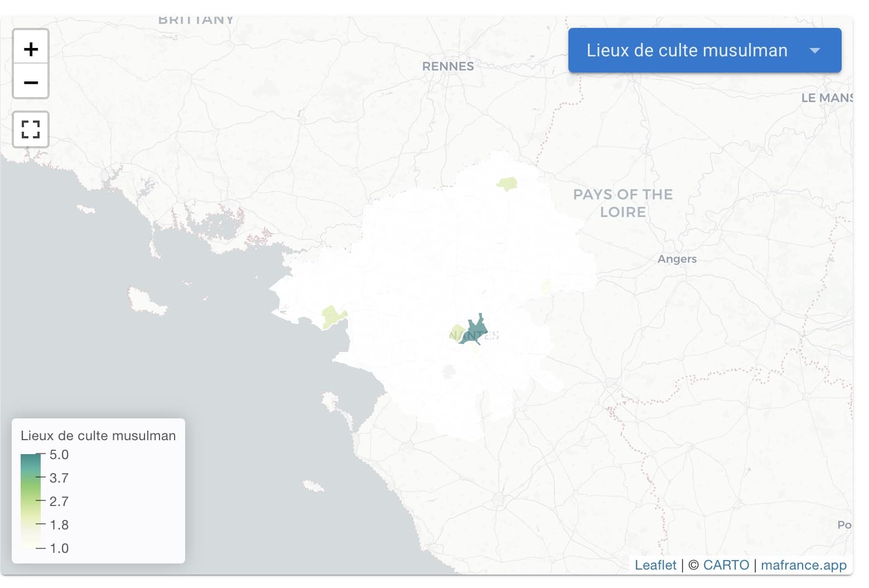Viewport: 869px width, 588px height.
Task: Click the light green commune on the coast
Action: (332, 317)
